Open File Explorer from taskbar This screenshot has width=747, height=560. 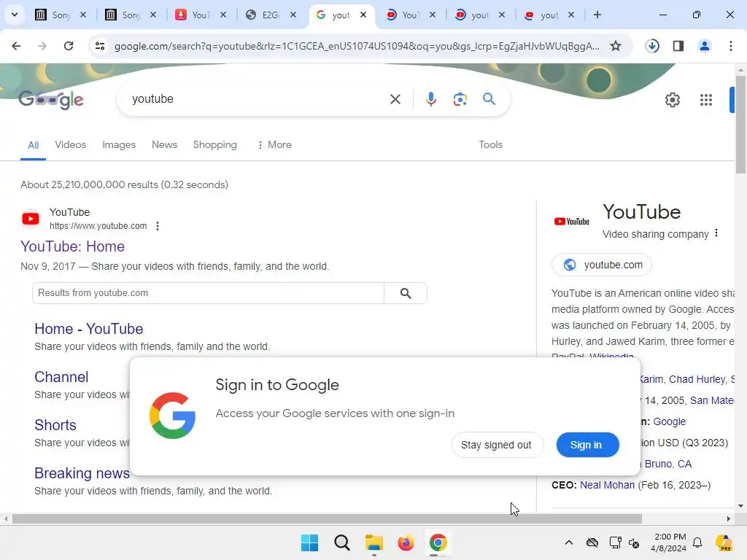pyautogui.click(x=374, y=542)
